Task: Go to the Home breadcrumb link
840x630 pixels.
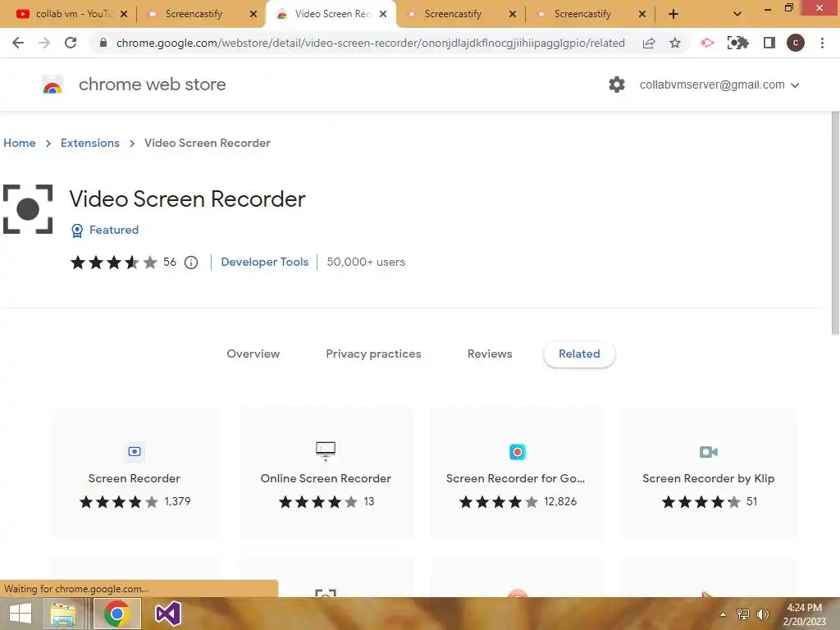Action: pyautogui.click(x=20, y=143)
